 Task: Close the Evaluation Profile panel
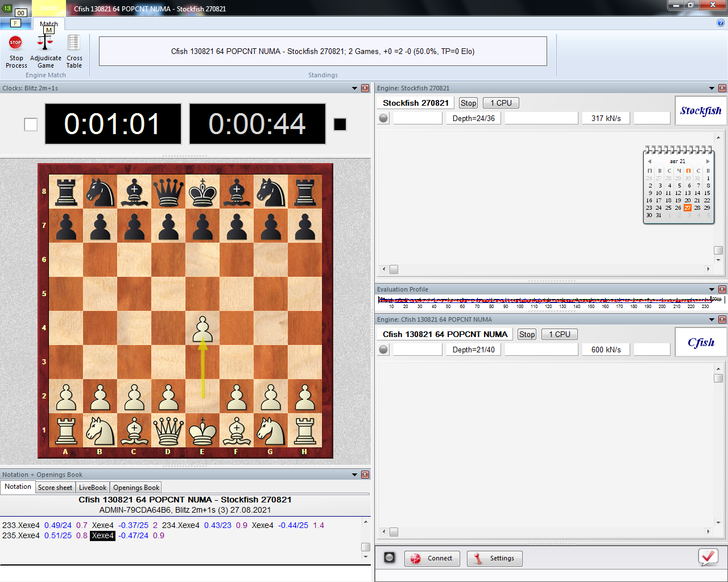[x=722, y=289]
